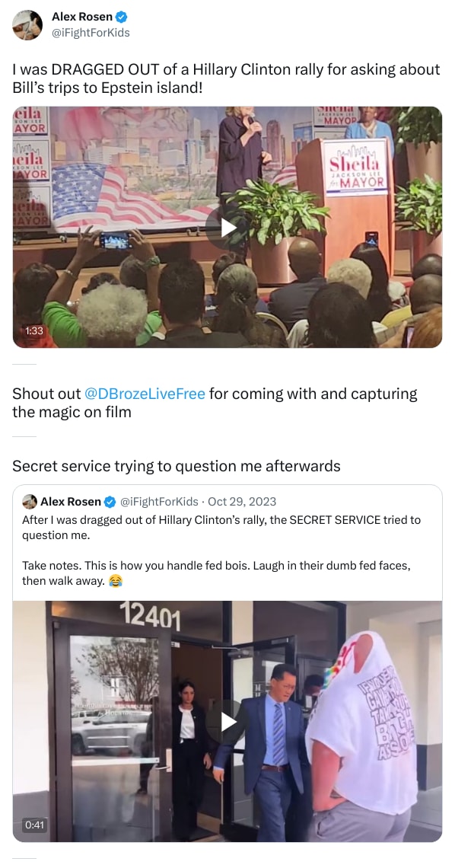Open Alex Rosen's profile avatar at top
Image resolution: width=455 pixels, height=868 pixels.
[27, 25]
